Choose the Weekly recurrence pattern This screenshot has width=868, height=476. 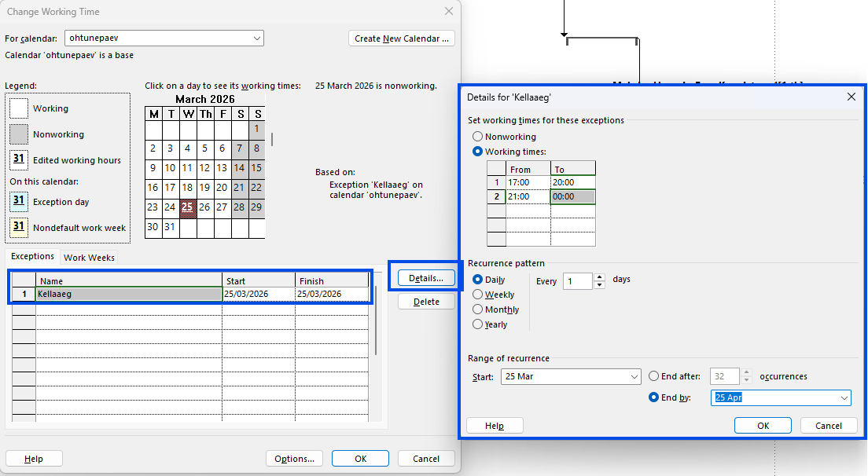tap(477, 295)
